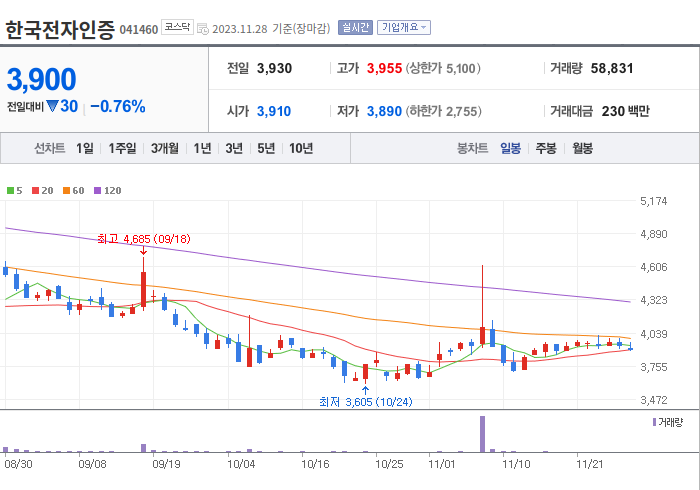Click the 거래대금 230 백만 value
This screenshot has height=490, width=700.
click(625, 111)
